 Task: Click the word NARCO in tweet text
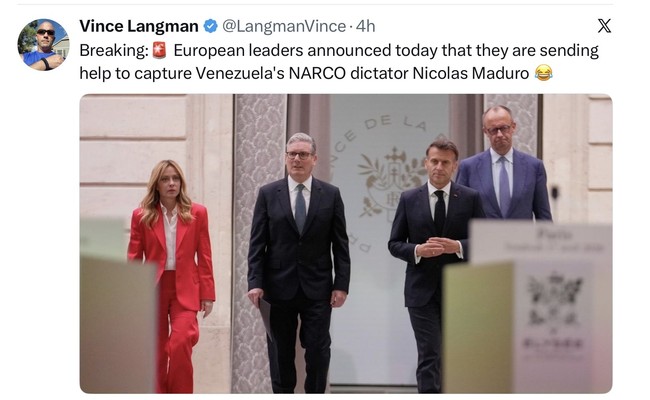pos(317,73)
